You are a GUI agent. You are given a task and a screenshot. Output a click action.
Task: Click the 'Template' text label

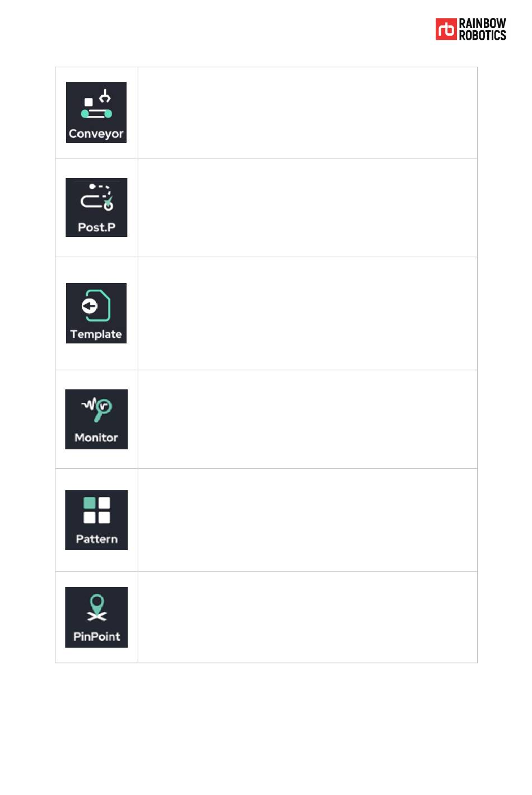(x=96, y=334)
